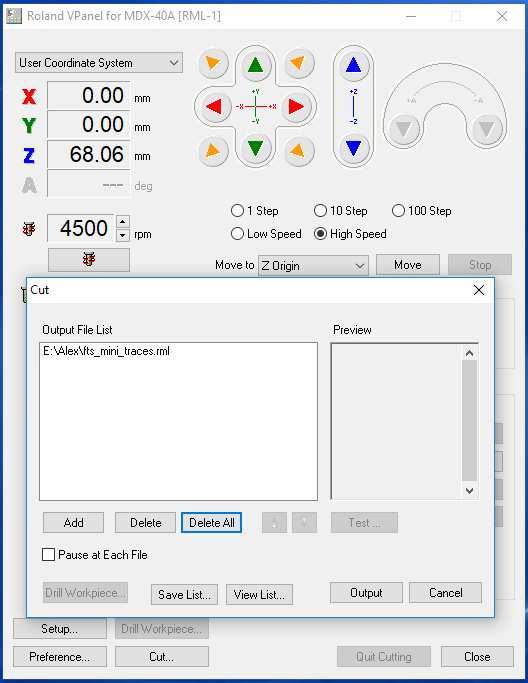Click Cut... button in VPanel window
The image size is (528, 683).
pyautogui.click(x=162, y=657)
